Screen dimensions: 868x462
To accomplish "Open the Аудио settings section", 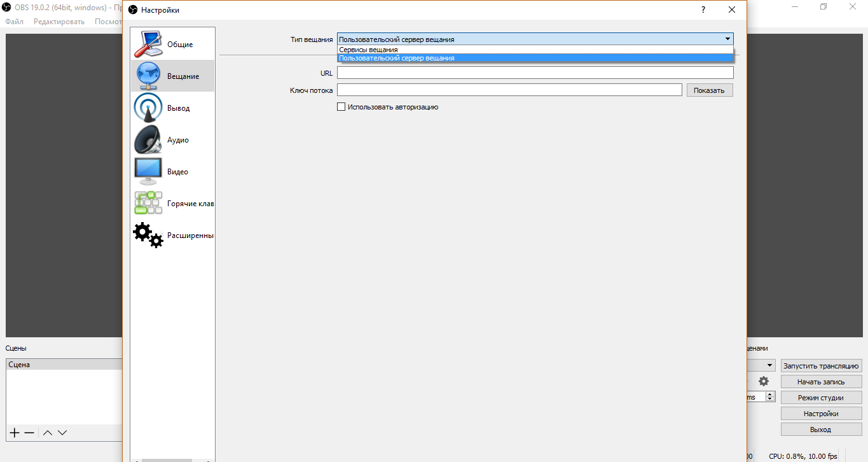I will [x=172, y=140].
